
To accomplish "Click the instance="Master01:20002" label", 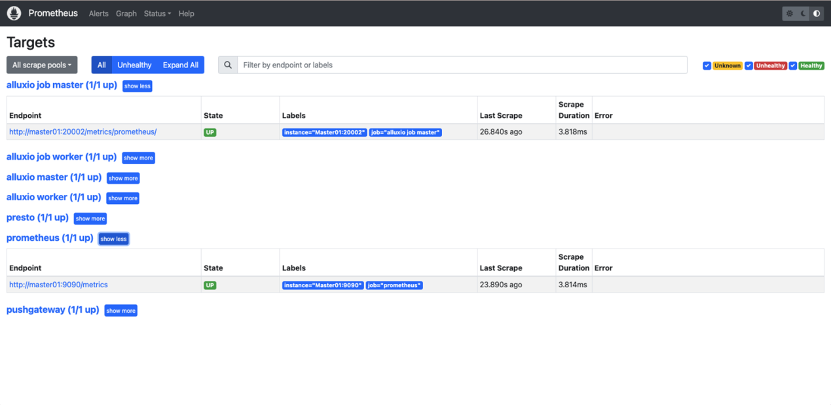I will [324, 132].
